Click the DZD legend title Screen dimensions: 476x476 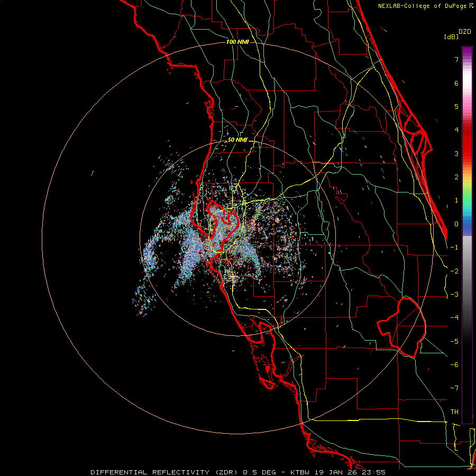pos(465,32)
